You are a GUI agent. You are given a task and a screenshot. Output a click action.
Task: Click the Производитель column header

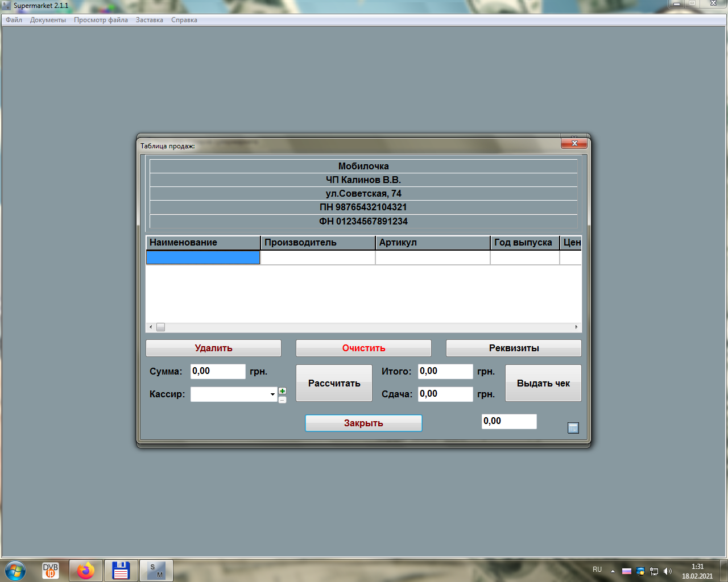(x=318, y=243)
